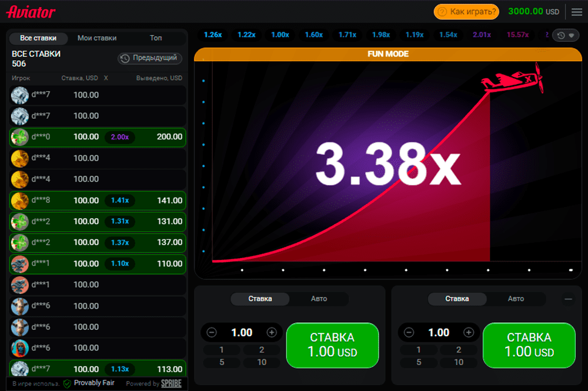This screenshot has height=391, width=588.
Task: Place left bet with green СТАВКА button
Action: pyautogui.click(x=332, y=345)
